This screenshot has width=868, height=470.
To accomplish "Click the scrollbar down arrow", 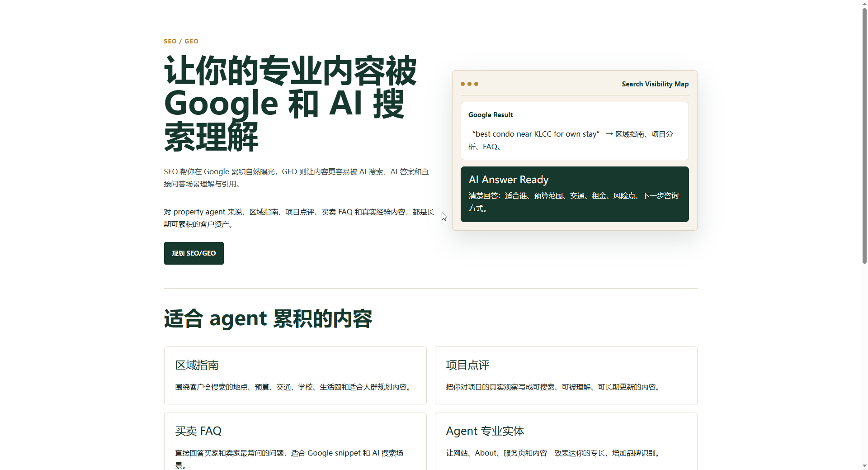I will coord(864,466).
